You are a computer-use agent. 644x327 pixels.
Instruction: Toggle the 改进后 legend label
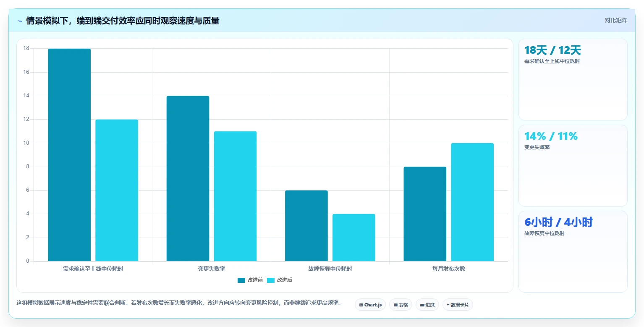point(285,280)
